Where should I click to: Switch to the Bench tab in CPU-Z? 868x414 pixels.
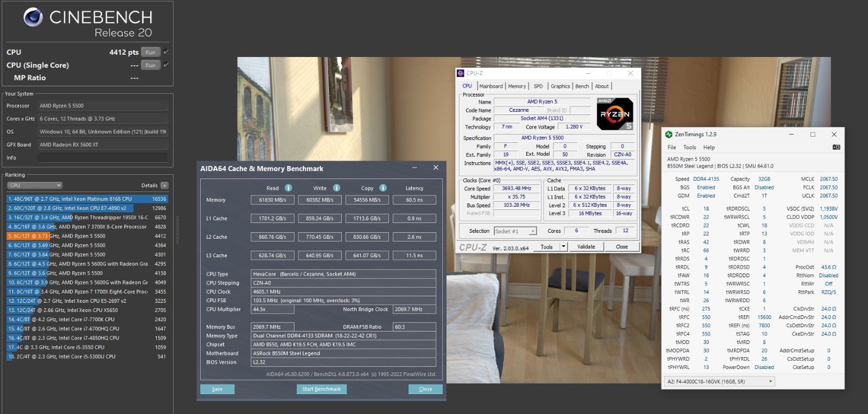tap(582, 86)
